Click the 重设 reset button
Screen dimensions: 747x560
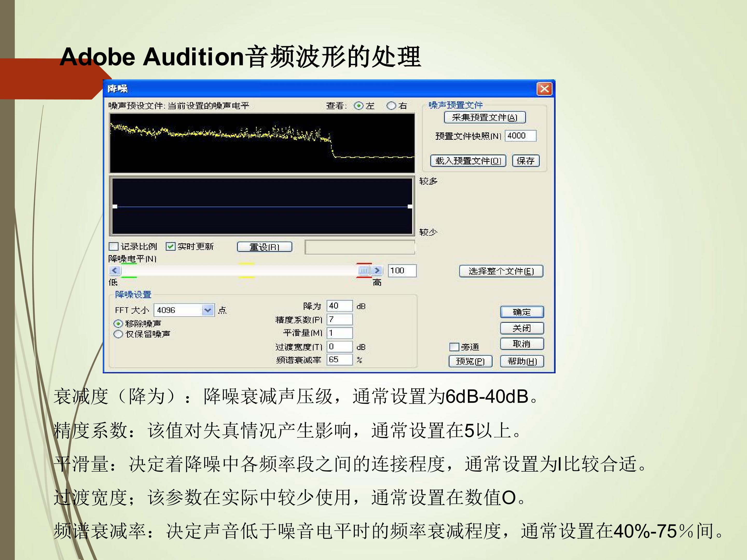click(264, 247)
